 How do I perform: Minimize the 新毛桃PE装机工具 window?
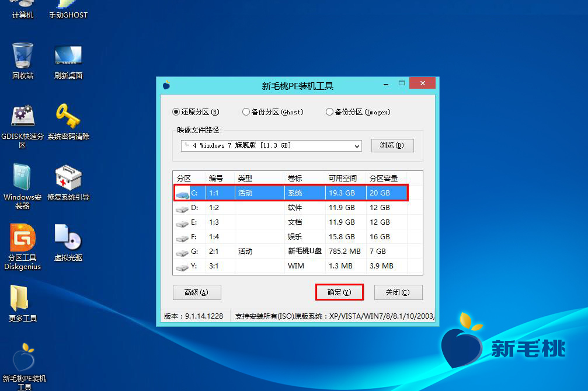coord(386,83)
